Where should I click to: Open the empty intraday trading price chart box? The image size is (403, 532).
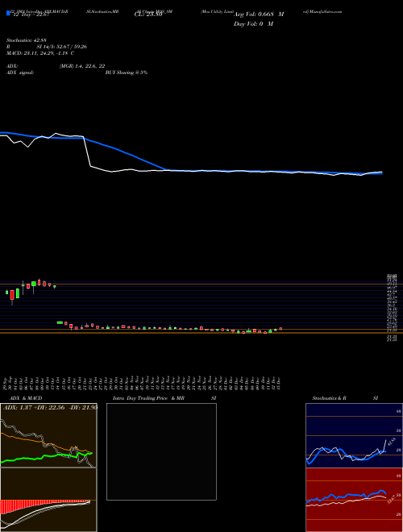[161, 451]
